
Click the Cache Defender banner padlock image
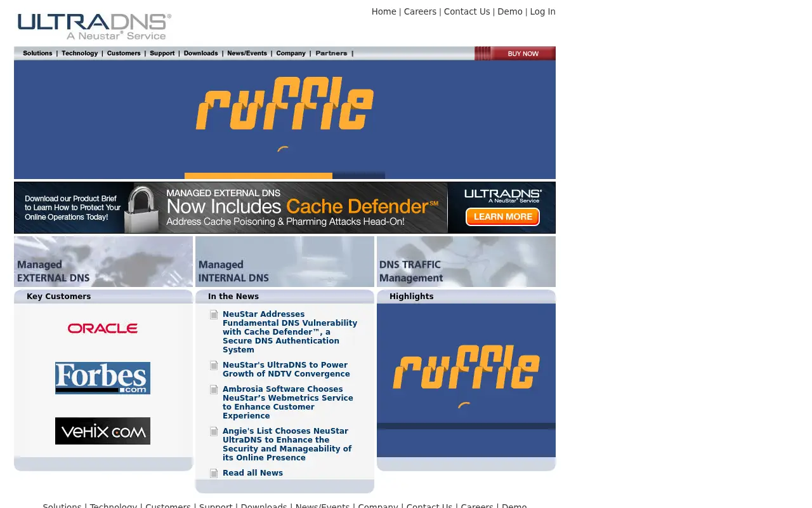pyautogui.click(x=141, y=208)
